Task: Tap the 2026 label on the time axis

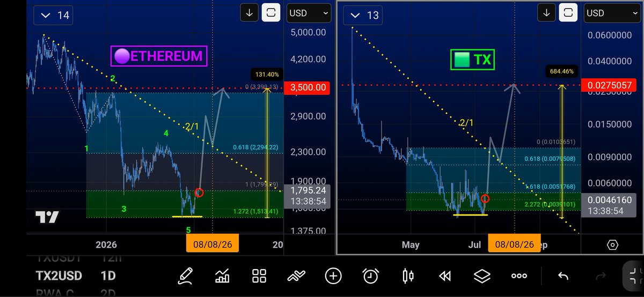Action: coord(106,244)
